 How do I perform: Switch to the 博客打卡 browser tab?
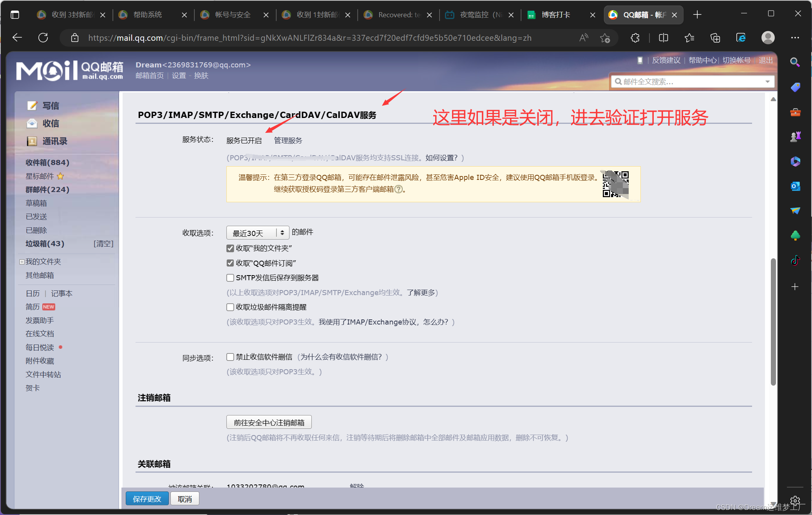(x=555, y=15)
